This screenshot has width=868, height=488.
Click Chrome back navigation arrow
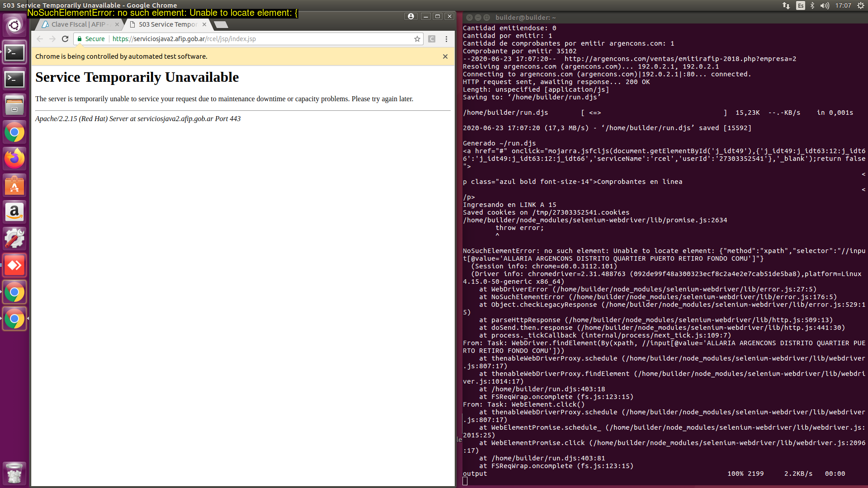[x=40, y=39]
